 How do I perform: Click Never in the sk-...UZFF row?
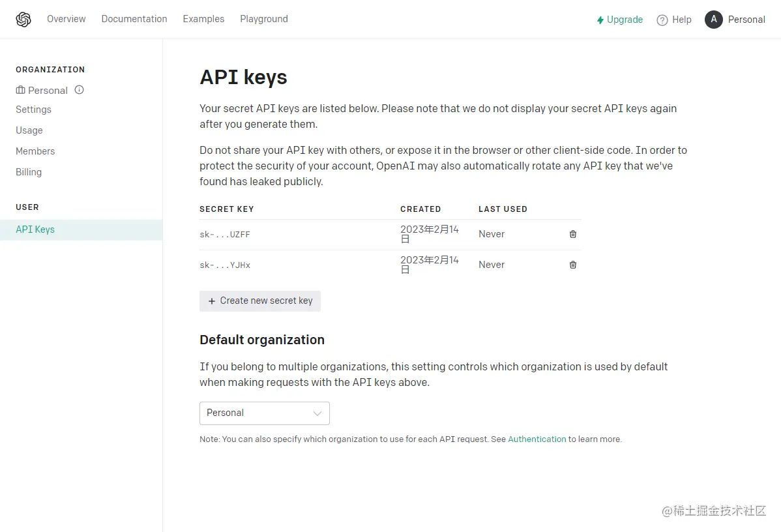pos(492,234)
